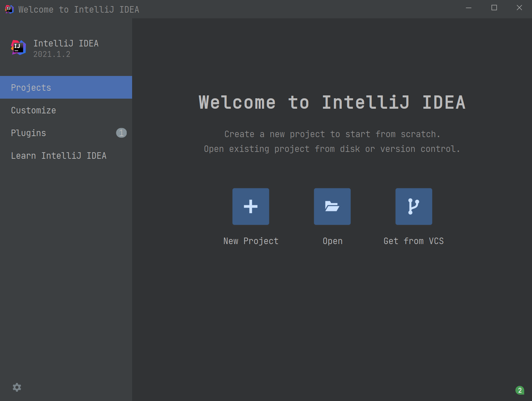This screenshot has height=401, width=532.
Task: Click the New Project label
Action: (251, 241)
